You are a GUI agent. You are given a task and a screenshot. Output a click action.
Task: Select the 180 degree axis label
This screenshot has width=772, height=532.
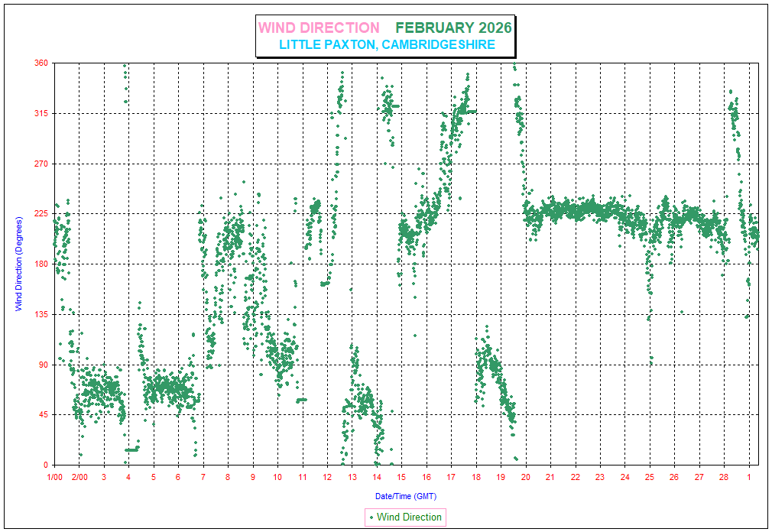click(x=41, y=264)
